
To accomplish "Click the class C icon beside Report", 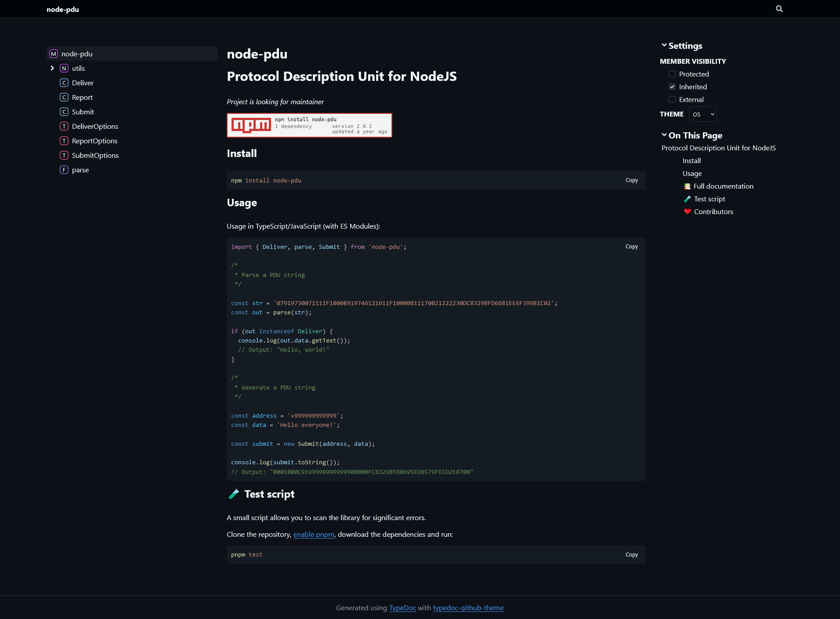I will click(64, 97).
